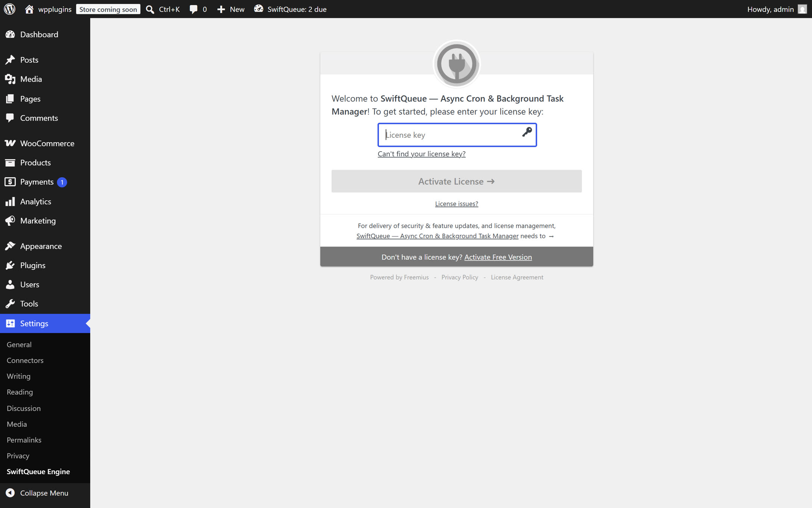Screen dimensions: 812x508
Task: Click Ctrl+K command palette shortcut
Action: tap(169, 9)
